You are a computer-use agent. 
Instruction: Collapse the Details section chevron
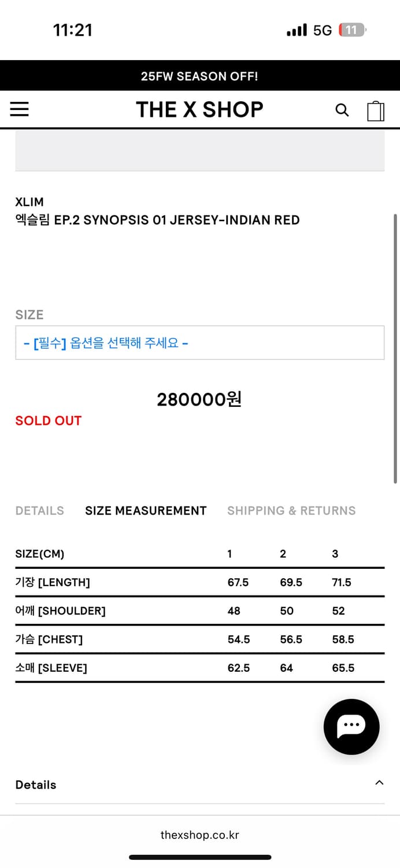click(379, 783)
